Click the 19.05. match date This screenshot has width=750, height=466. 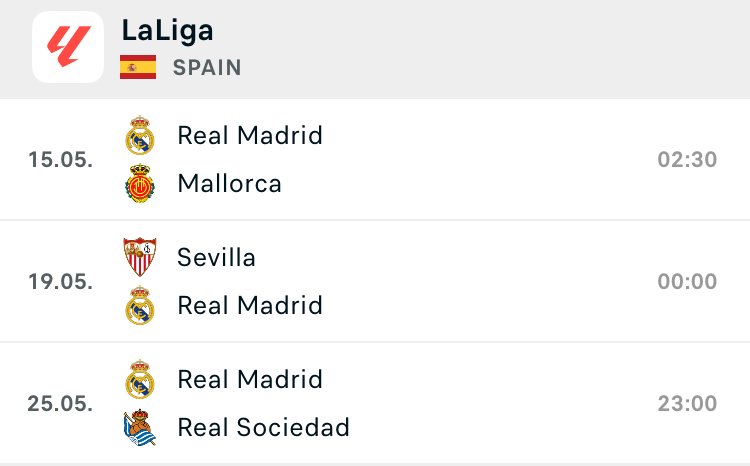click(60, 281)
